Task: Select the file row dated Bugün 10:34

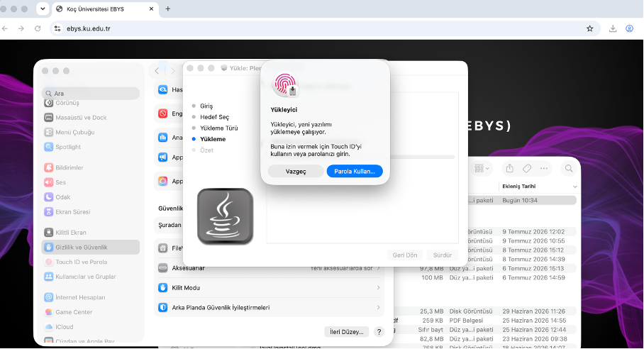Action: pos(523,200)
